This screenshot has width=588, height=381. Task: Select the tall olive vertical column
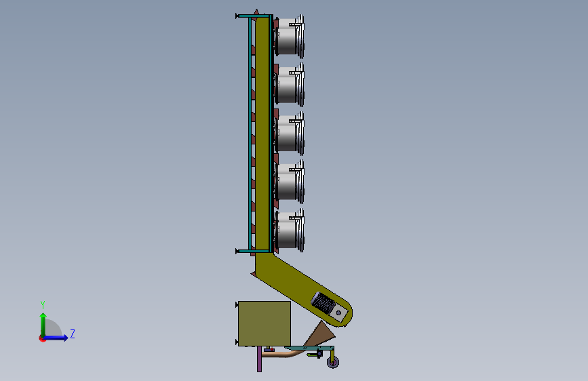point(262,135)
